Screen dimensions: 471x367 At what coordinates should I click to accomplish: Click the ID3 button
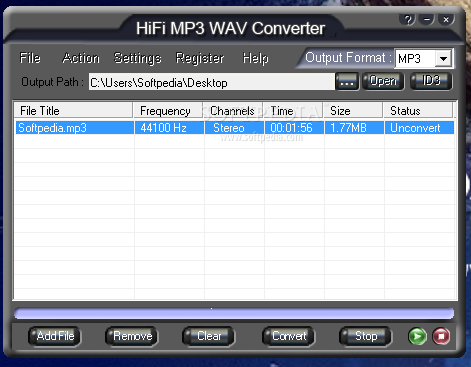[x=431, y=81]
